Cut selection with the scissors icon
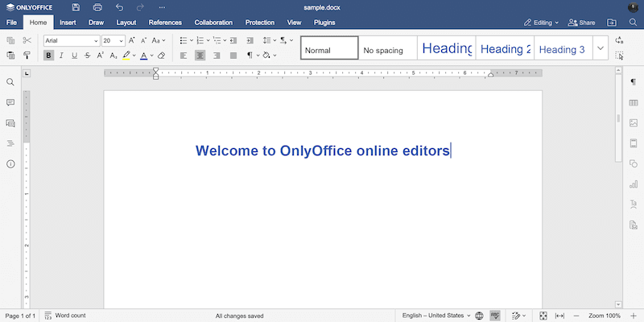The image size is (644, 322). coord(27,40)
